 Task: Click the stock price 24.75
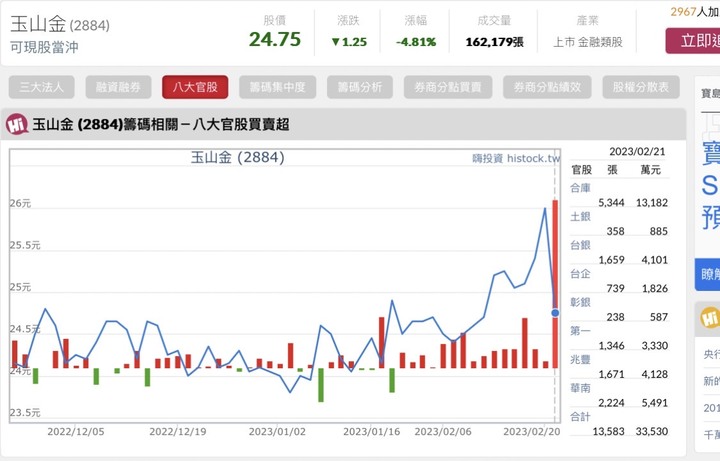coord(275,39)
